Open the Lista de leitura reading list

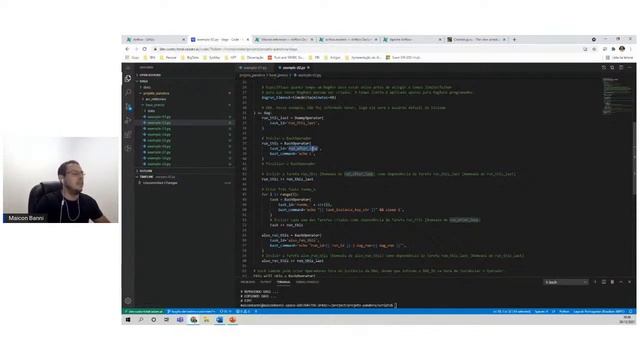619,58
